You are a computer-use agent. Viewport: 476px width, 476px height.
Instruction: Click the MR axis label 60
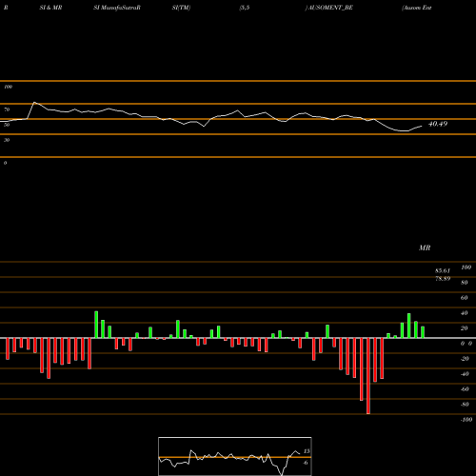(465, 298)
